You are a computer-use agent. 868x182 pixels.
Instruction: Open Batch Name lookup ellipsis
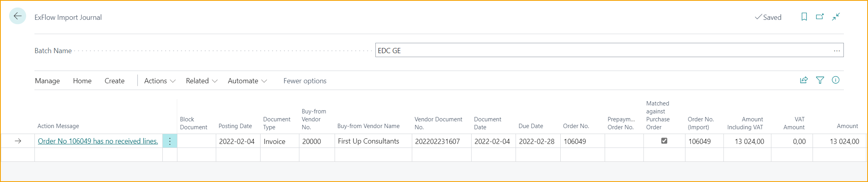click(x=837, y=51)
